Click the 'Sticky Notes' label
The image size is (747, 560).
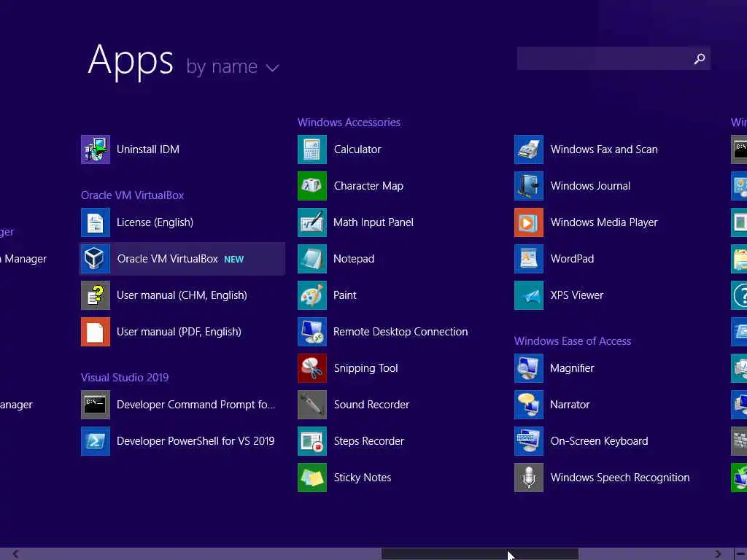363,478
